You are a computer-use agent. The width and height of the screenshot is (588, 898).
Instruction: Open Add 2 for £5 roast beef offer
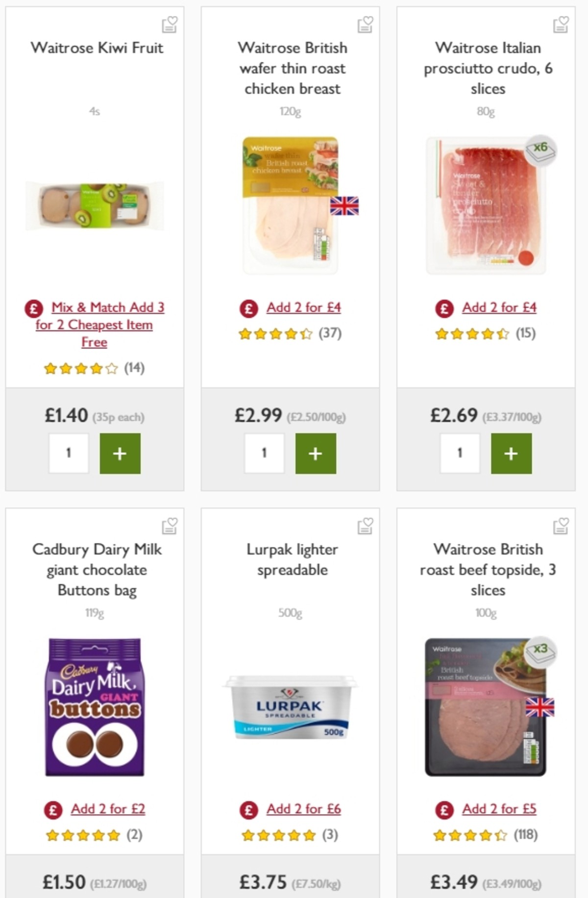point(499,810)
